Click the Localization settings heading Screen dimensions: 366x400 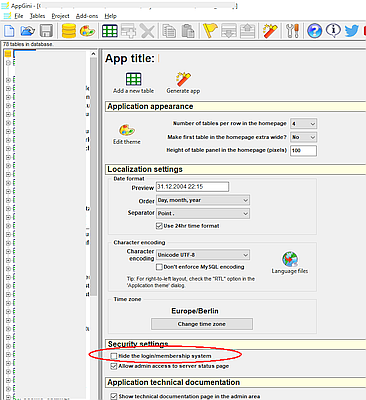pos(145,169)
